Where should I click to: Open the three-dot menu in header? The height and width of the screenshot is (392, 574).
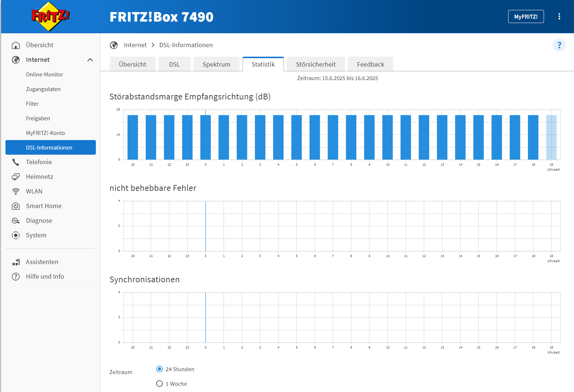click(559, 16)
